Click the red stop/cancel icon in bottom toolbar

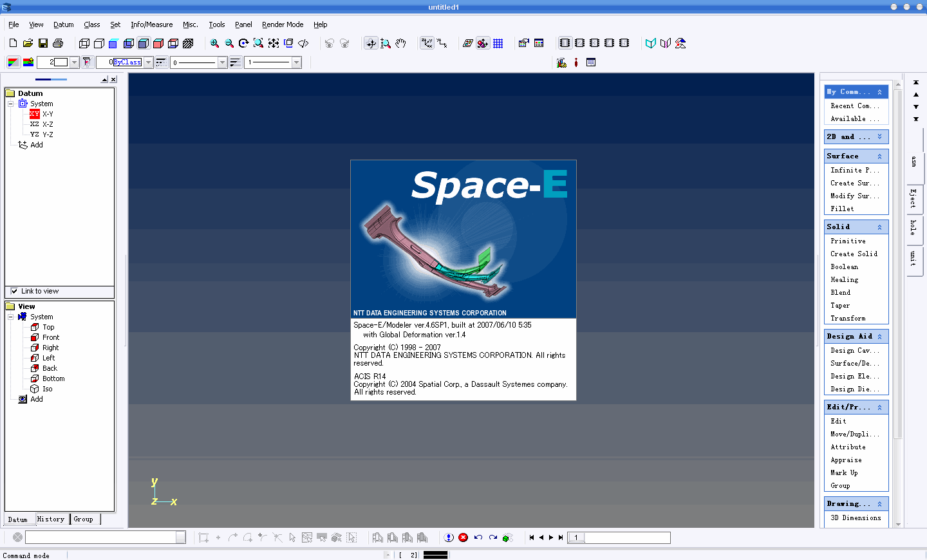(463, 537)
